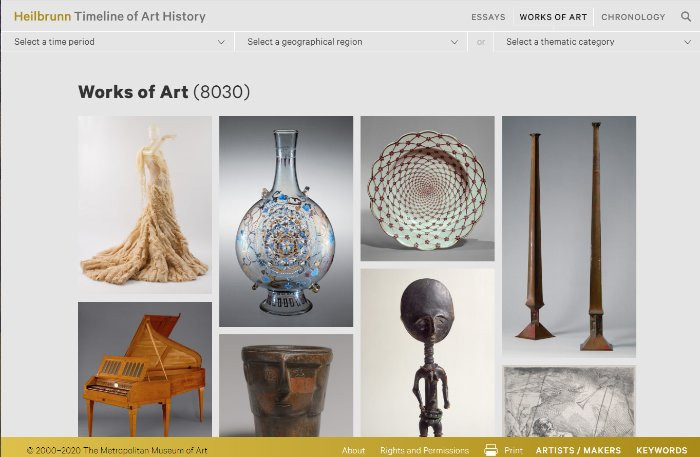Go to the Essays tab
This screenshot has height=457, width=700.
tap(488, 17)
